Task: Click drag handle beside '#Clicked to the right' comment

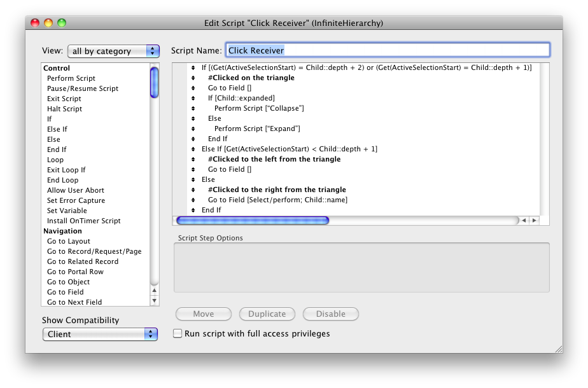Action: [193, 190]
